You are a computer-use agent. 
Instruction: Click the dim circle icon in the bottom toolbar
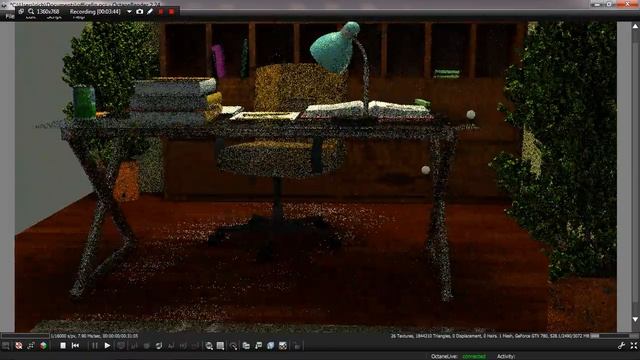(x=147, y=346)
